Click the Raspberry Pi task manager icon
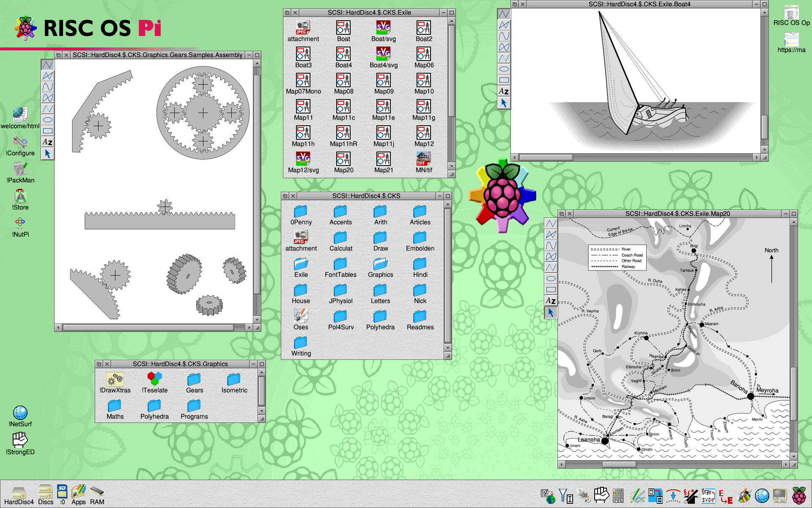Screen dimensions: 812x508 tap(799, 495)
